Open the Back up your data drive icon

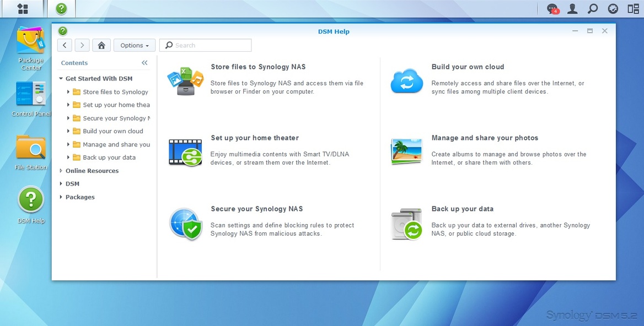[x=406, y=224]
